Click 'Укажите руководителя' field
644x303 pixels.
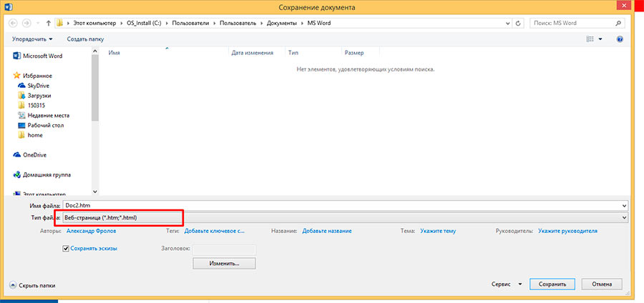pos(568,232)
